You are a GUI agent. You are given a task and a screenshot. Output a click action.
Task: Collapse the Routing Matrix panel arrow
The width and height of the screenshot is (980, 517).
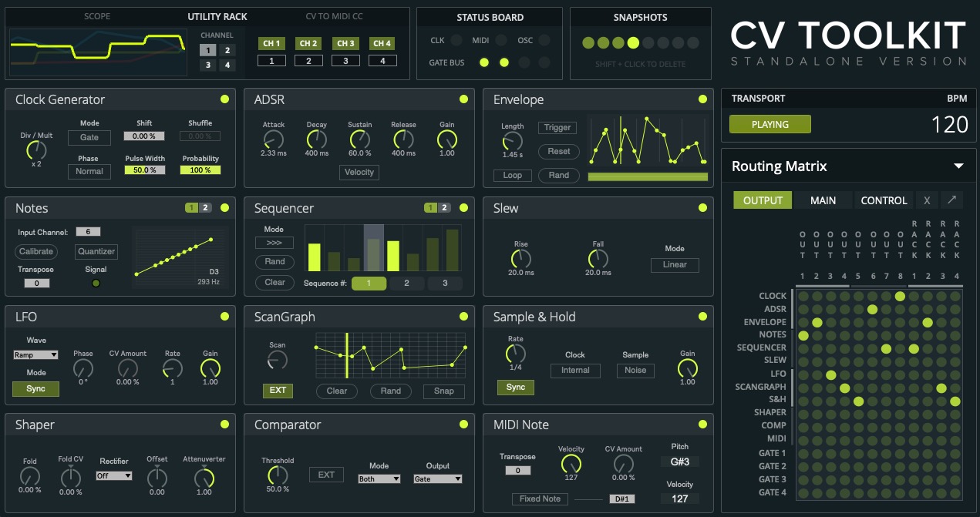click(958, 166)
